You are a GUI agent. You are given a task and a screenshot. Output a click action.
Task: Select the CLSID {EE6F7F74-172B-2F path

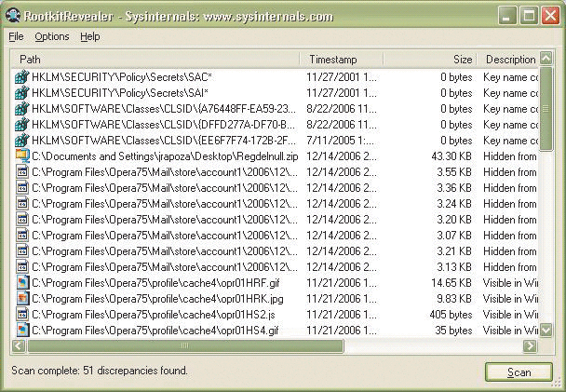pyautogui.click(x=164, y=141)
